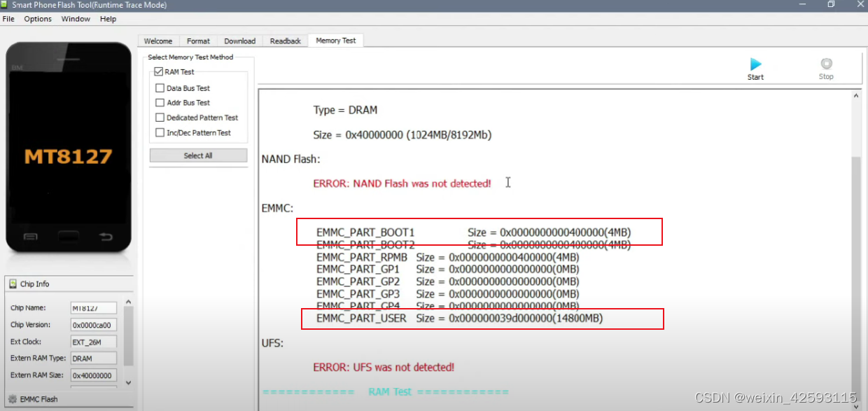Click the EMMC_PART_BOOT2 log line
Screen dimensions: 868x411
[x=473, y=244]
